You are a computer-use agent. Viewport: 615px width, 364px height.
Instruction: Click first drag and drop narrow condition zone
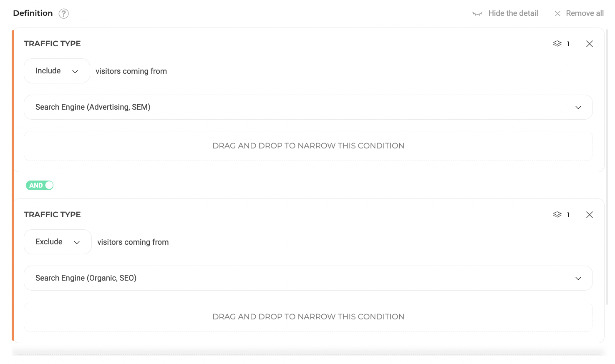(x=308, y=146)
